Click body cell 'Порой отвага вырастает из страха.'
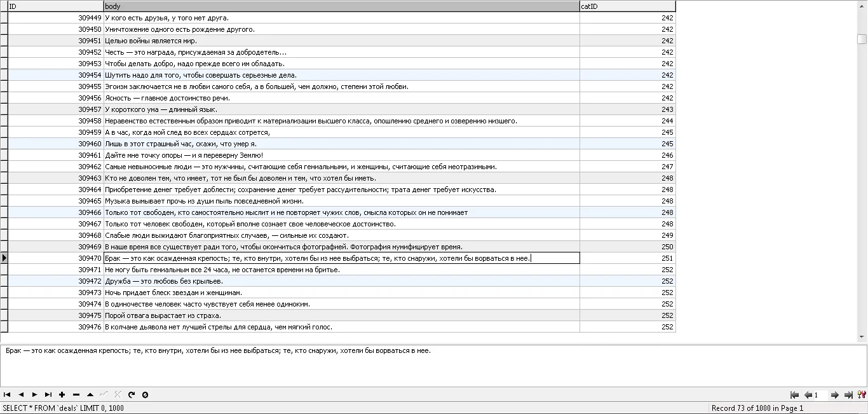 tap(342, 315)
